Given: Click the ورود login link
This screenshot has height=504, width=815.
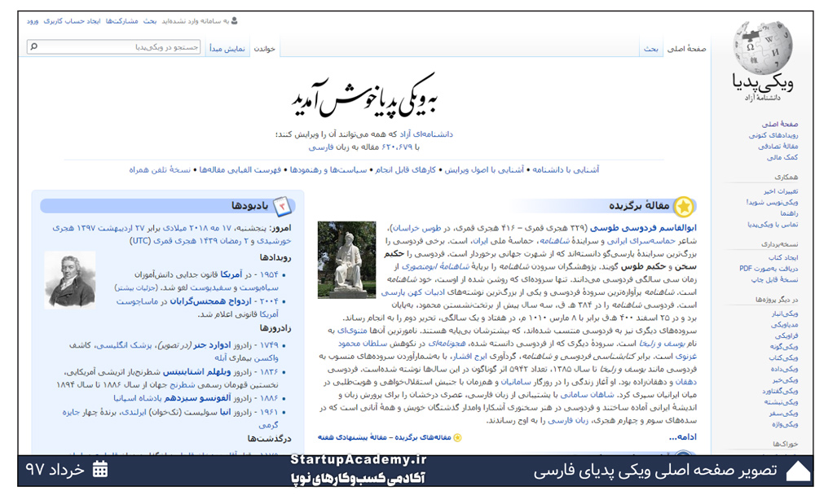Looking at the screenshot, I should (33, 21).
